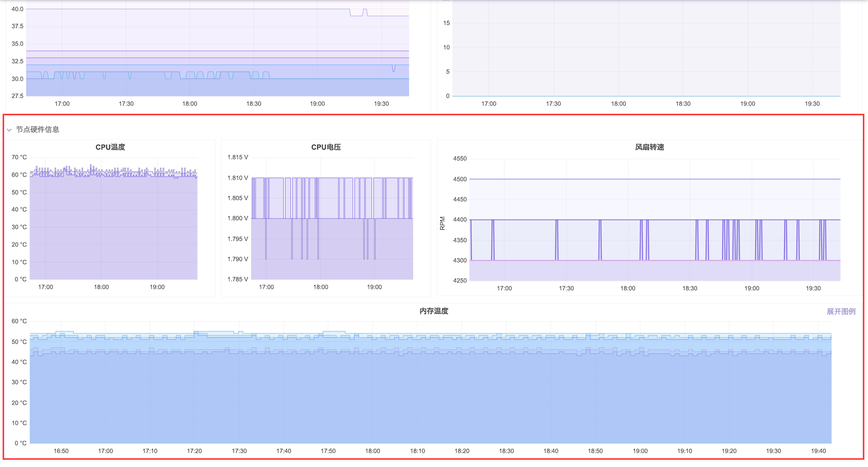Click inside the 内存温度 chart plot
The image size is (868, 467).
click(430, 393)
